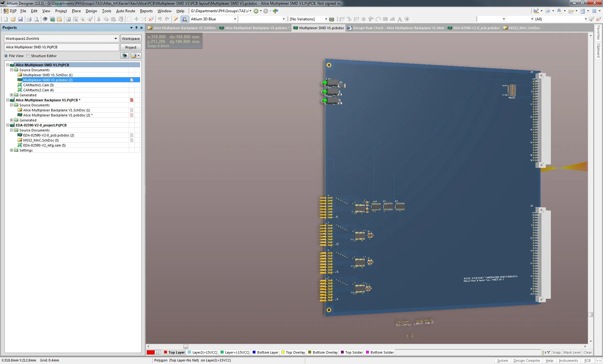
Task: Switch to Alice Multiplexer Backplane V1.SchDoc tab
Action: pos(182,28)
